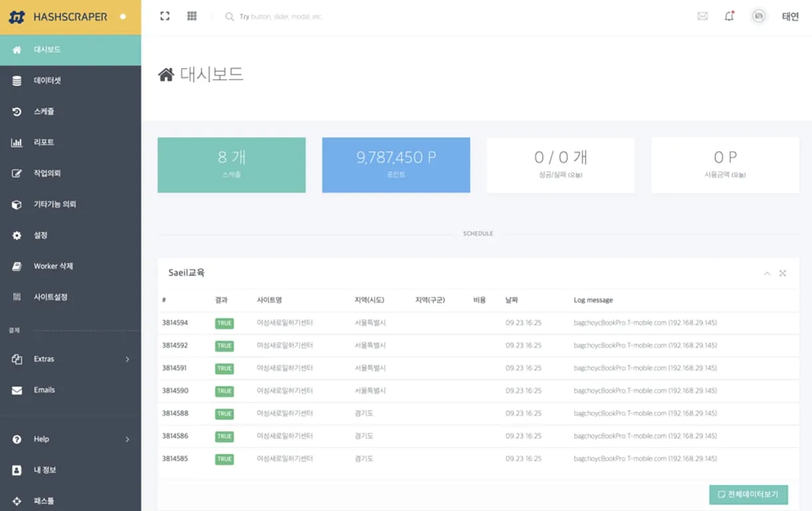This screenshot has width=812, height=511.
Task: Expand the Extras submenu arrow
Action: pos(127,359)
